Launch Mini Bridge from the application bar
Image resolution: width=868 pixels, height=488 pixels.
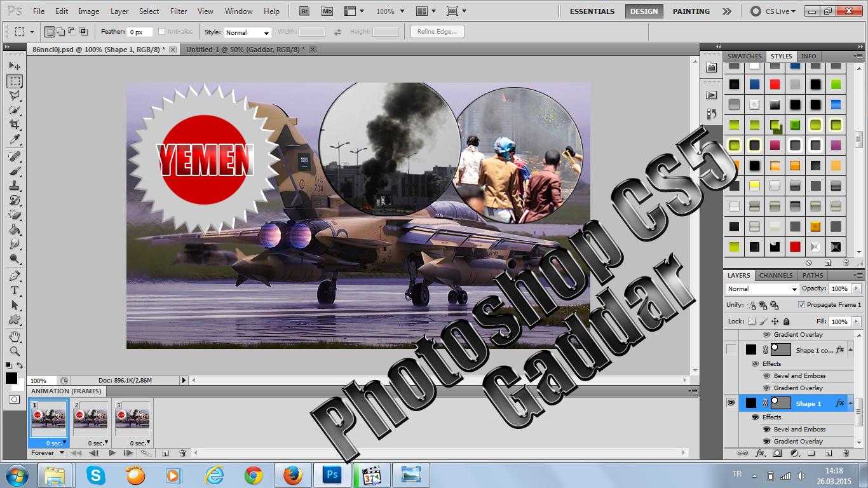click(327, 11)
